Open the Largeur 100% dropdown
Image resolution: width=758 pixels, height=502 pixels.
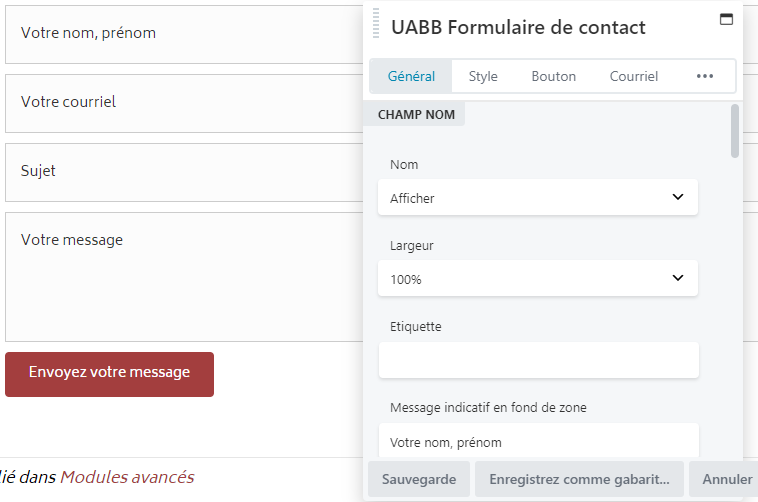pos(538,279)
